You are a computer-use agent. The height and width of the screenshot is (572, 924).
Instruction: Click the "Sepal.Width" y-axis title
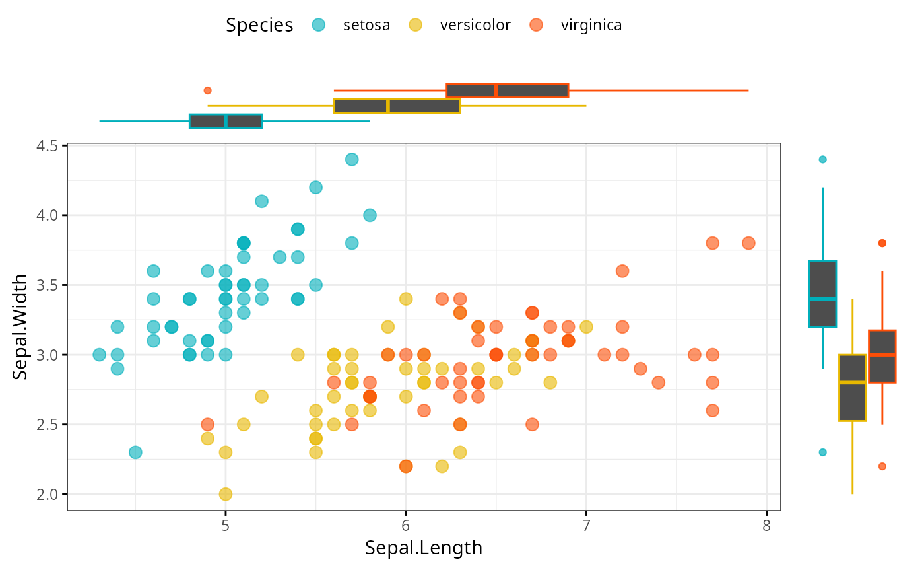pos(21,327)
